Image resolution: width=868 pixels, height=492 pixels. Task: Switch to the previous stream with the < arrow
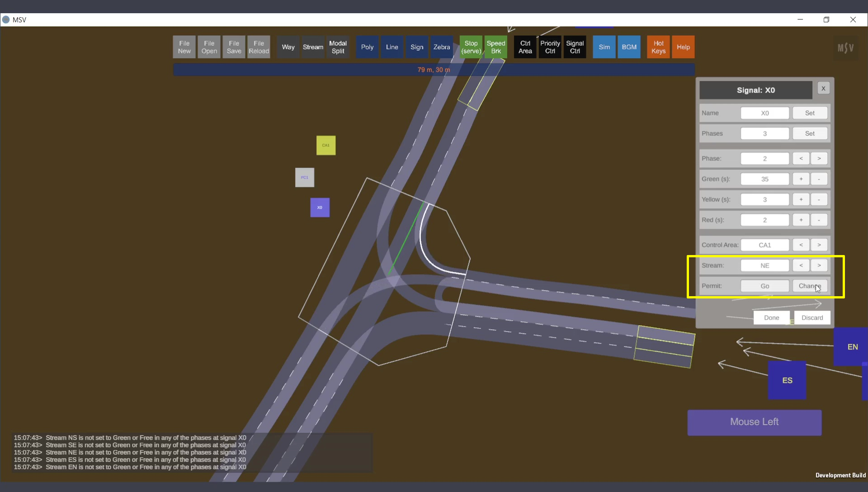pos(801,265)
